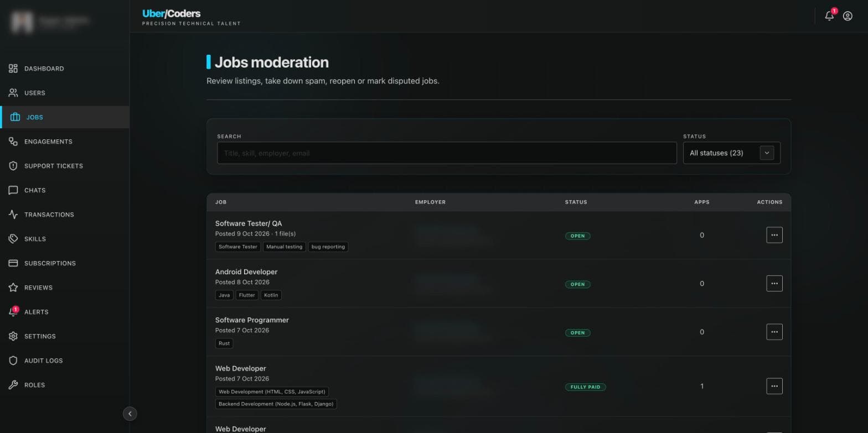Collapse the sidebar with chevron button
The width and height of the screenshot is (868, 433).
(x=130, y=413)
